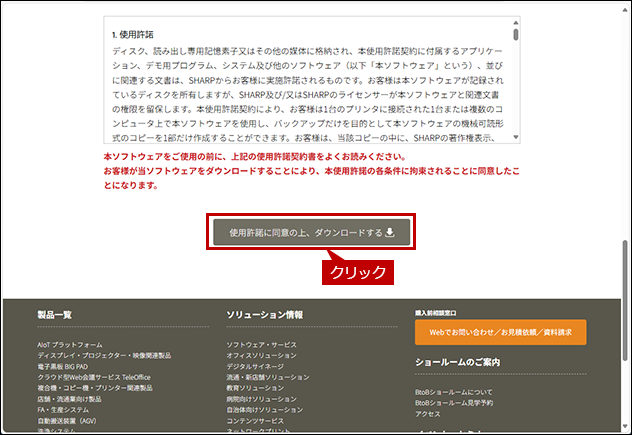Image resolution: width=632 pixels, height=435 pixels.
Task: Open BtoBショールーム見学予約 link
Action: click(x=454, y=403)
